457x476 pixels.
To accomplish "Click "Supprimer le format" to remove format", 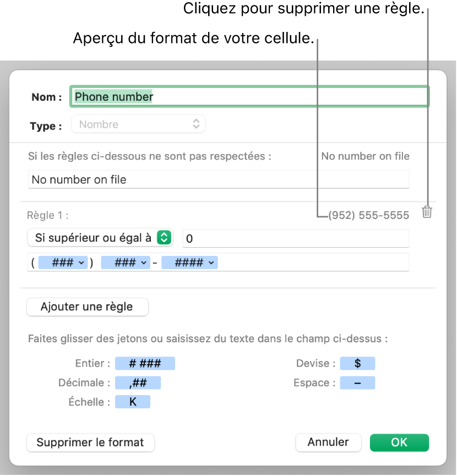I will (90, 442).
